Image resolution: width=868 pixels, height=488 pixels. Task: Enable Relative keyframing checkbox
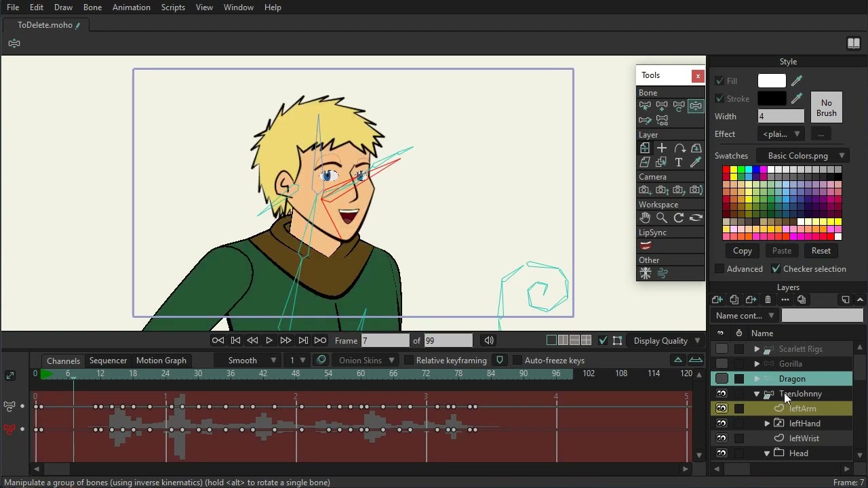409,361
